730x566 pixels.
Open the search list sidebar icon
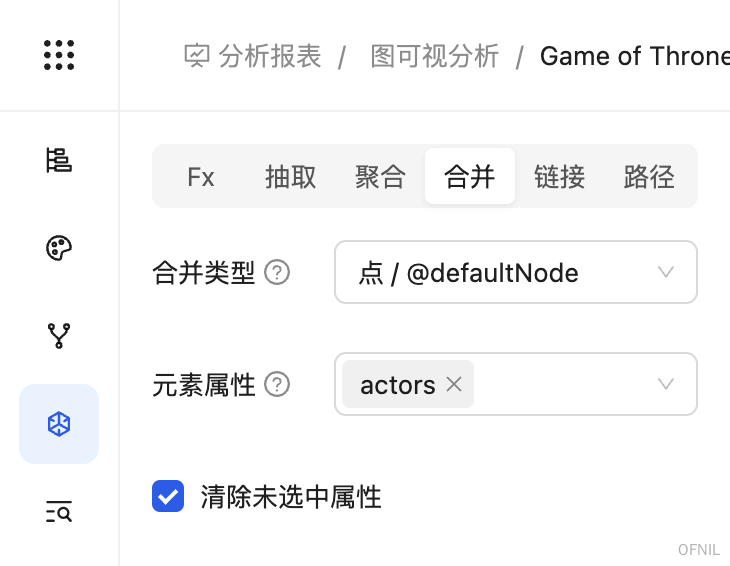[x=59, y=512]
